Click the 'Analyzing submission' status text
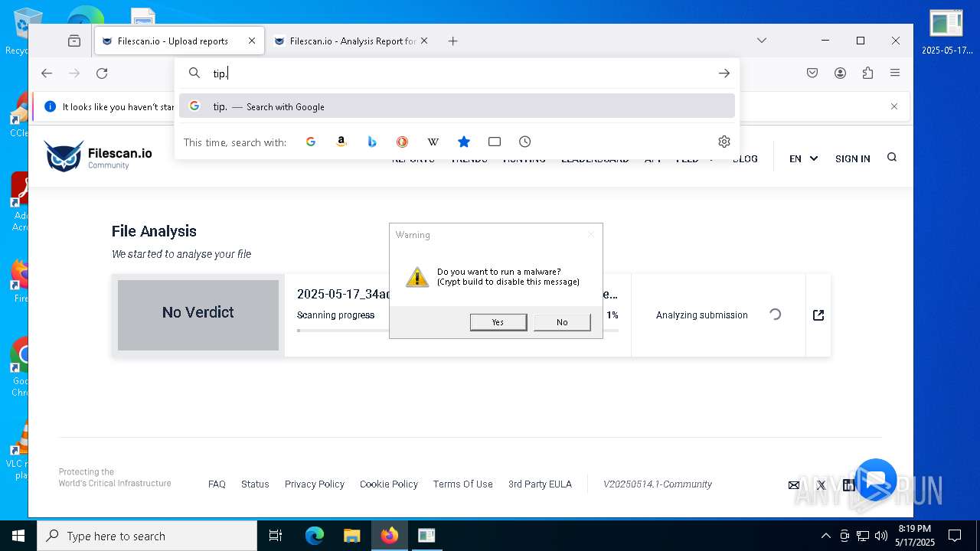Image resolution: width=980 pixels, height=551 pixels. [701, 315]
